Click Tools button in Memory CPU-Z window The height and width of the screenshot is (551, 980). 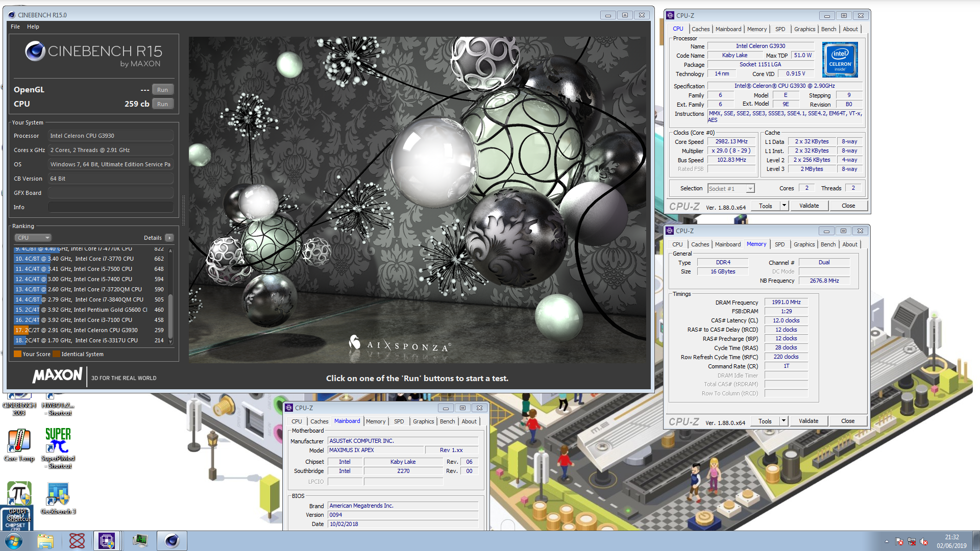coord(765,421)
